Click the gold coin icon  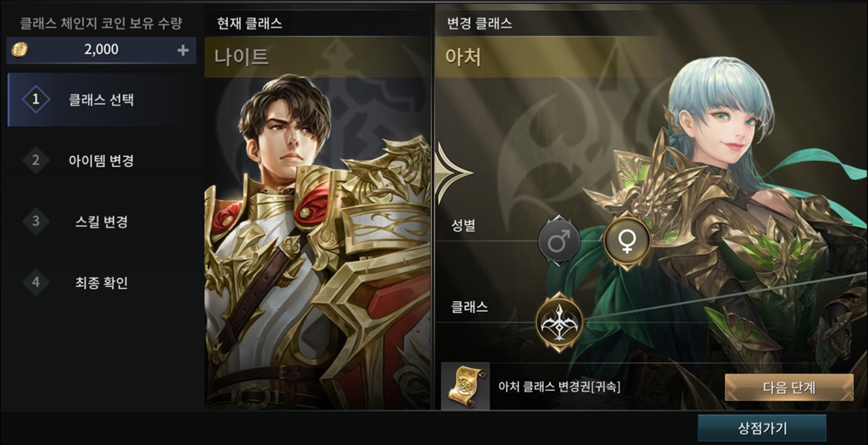pyautogui.click(x=20, y=50)
